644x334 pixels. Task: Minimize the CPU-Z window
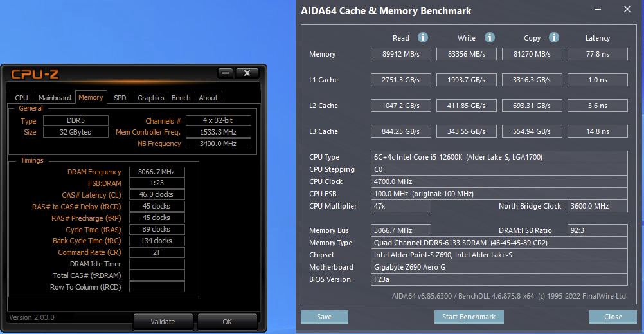[226, 73]
